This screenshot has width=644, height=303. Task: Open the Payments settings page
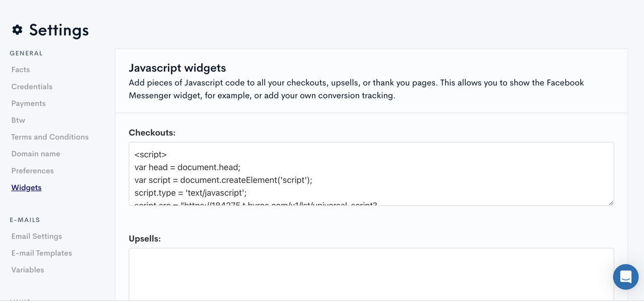click(28, 103)
